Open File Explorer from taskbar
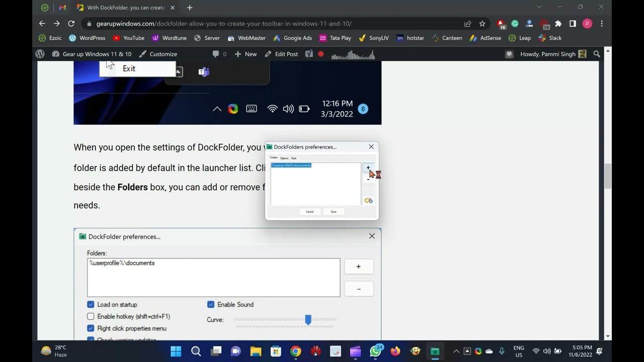This screenshot has height=362, width=644. 256,351
